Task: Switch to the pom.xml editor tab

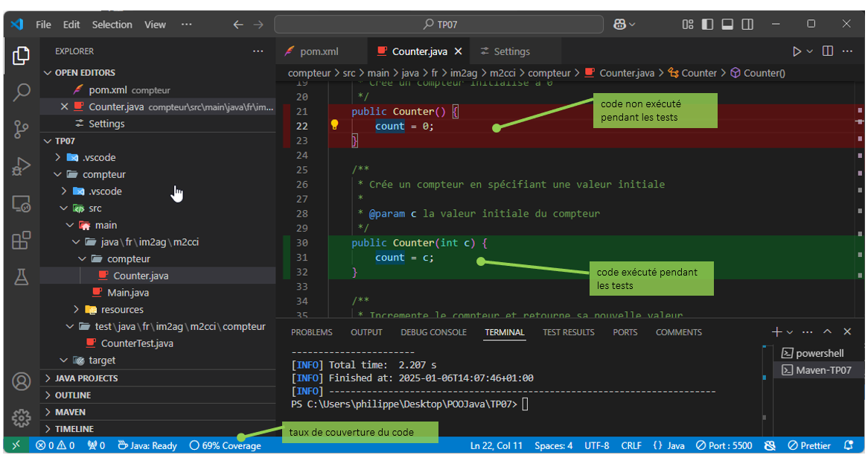Action: [319, 51]
